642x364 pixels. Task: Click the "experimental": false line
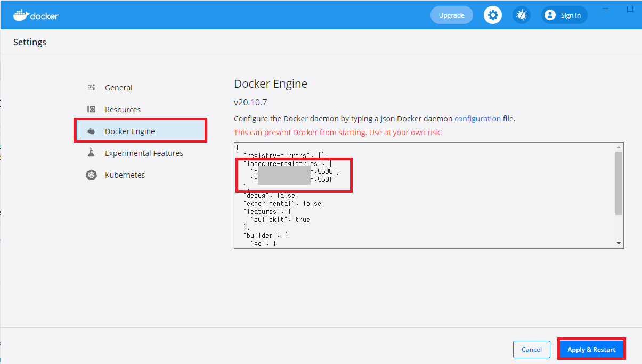pos(283,203)
